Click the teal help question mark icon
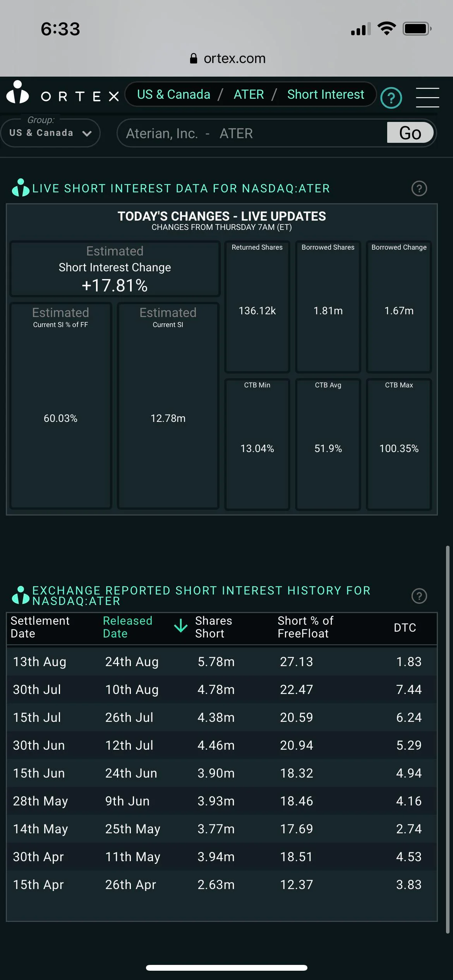 (391, 98)
